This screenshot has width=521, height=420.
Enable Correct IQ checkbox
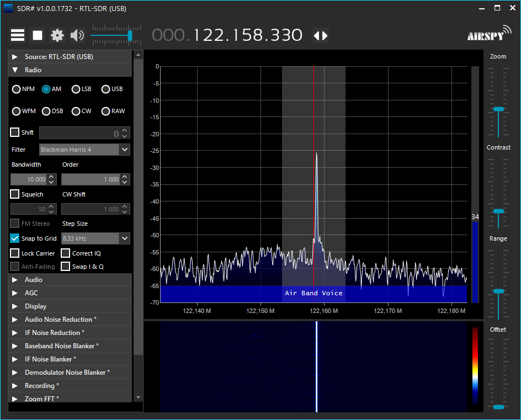[x=66, y=253]
